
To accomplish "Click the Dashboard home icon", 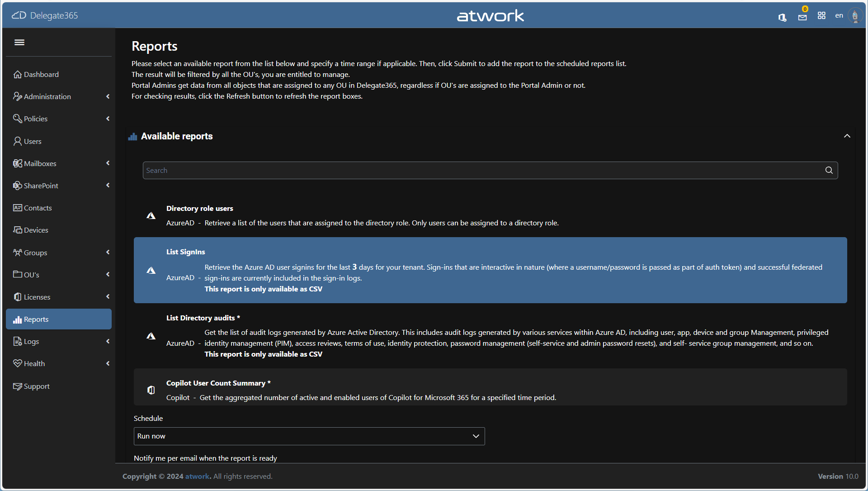I will coord(18,74).
